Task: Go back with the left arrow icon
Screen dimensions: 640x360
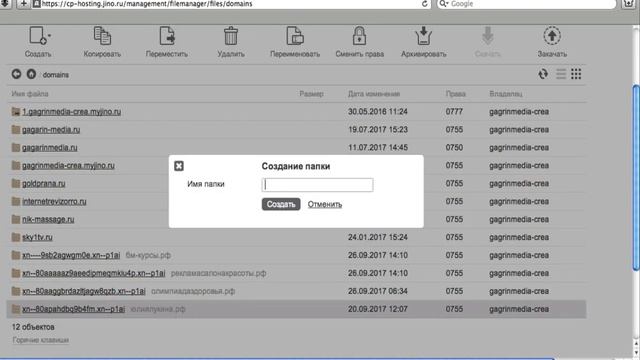Action: (16, 74)
